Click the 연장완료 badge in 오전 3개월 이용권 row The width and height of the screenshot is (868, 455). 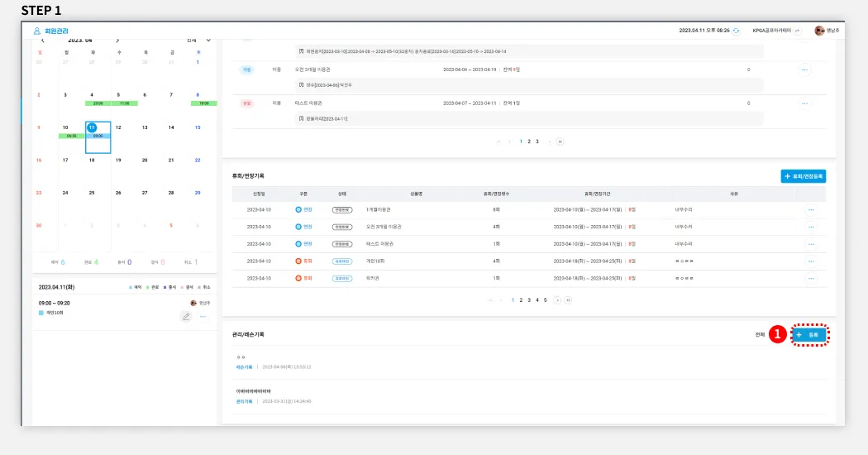pyautogui.click(x=342, y=227)
